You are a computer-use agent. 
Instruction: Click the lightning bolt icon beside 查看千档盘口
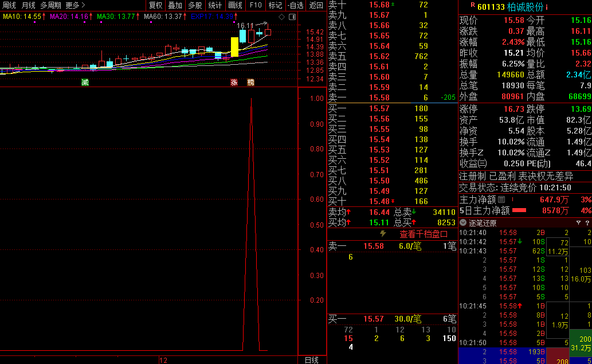[383, 234]
